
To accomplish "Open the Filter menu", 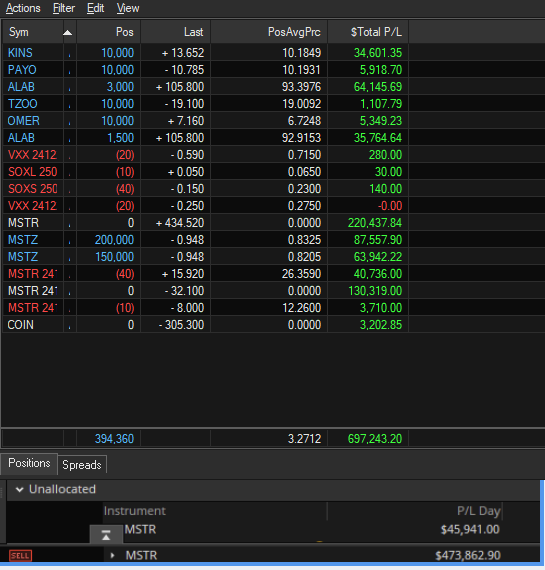I will click(64, 8).
